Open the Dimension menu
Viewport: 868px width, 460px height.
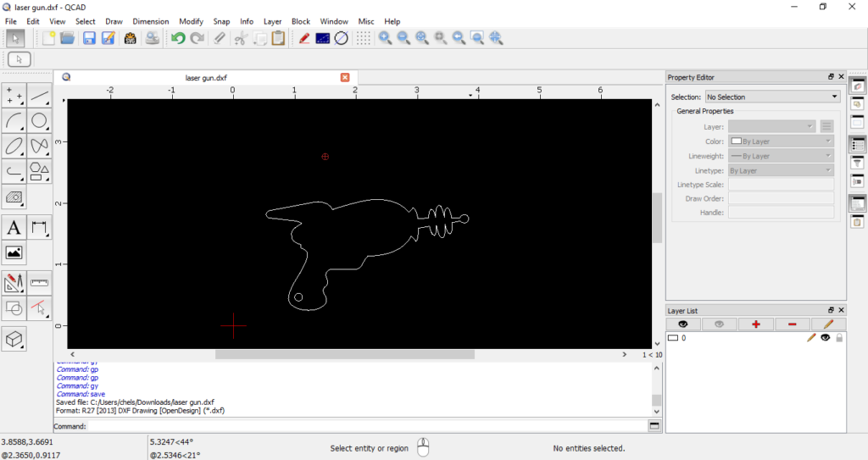click(x=151, y=21)
